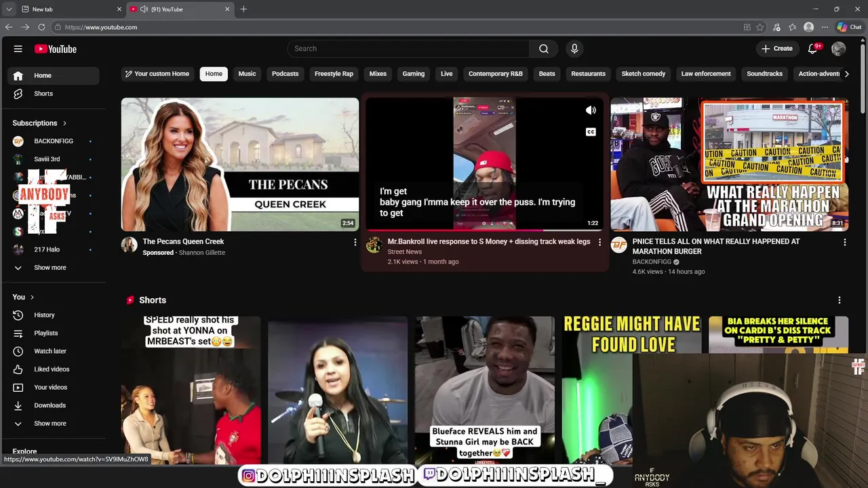The height and width of the screenshot is (488, 868).
Task: Open History in the sidebar
Action: [x=54, y=315]
